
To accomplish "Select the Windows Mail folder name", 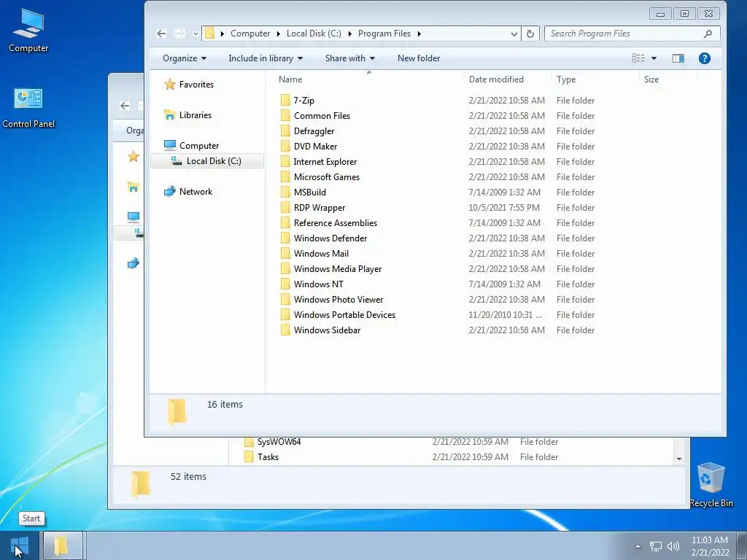I will tap(322, 253).
